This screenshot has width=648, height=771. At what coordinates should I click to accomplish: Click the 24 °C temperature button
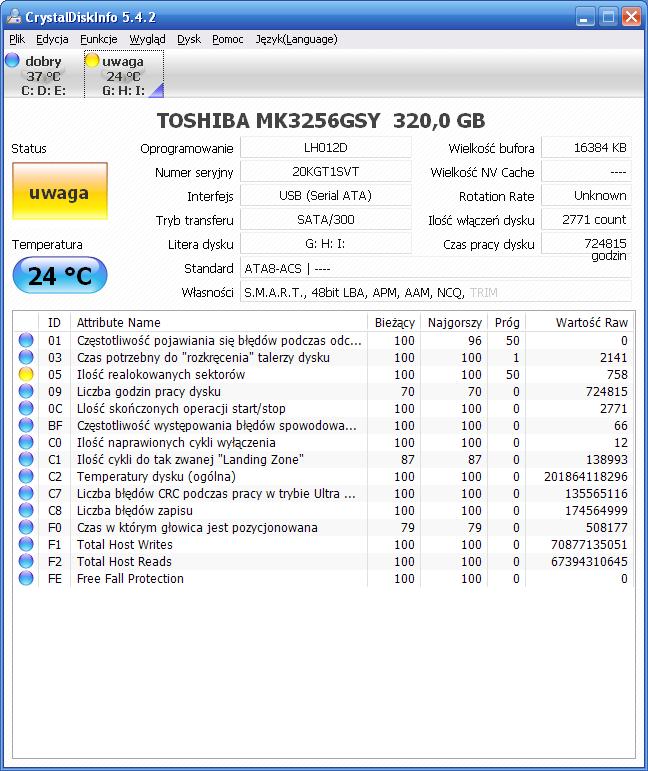point(59,276)
